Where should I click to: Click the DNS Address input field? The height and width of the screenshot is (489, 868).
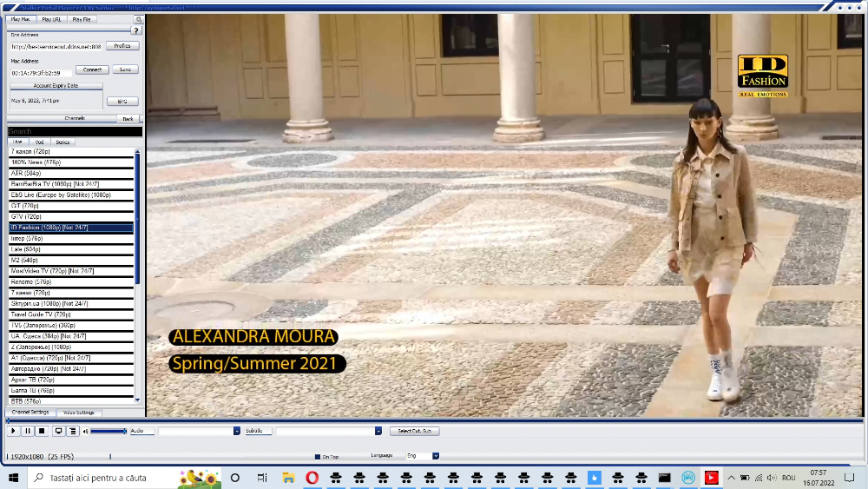[x=56, y=47]
